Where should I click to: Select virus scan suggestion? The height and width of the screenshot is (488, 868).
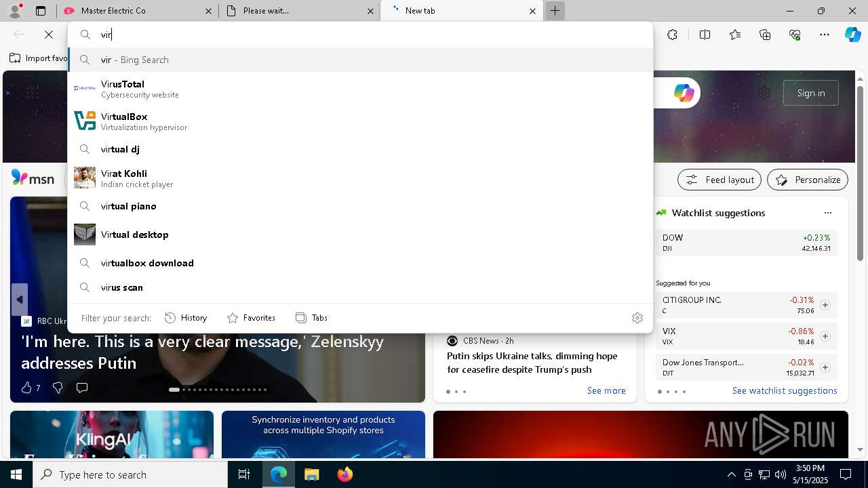tap(360, 287)
